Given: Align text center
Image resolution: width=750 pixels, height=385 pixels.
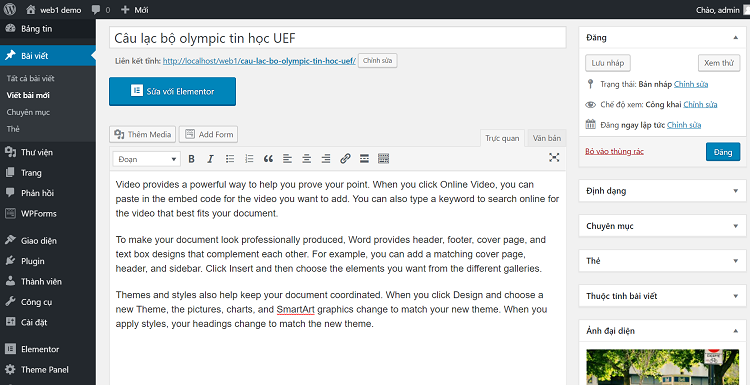Looking at the screenshot, I should coord(307,159).
